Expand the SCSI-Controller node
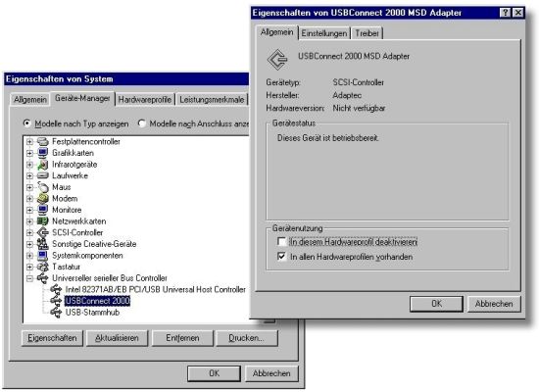539x392 pixels. pos(29,233)
